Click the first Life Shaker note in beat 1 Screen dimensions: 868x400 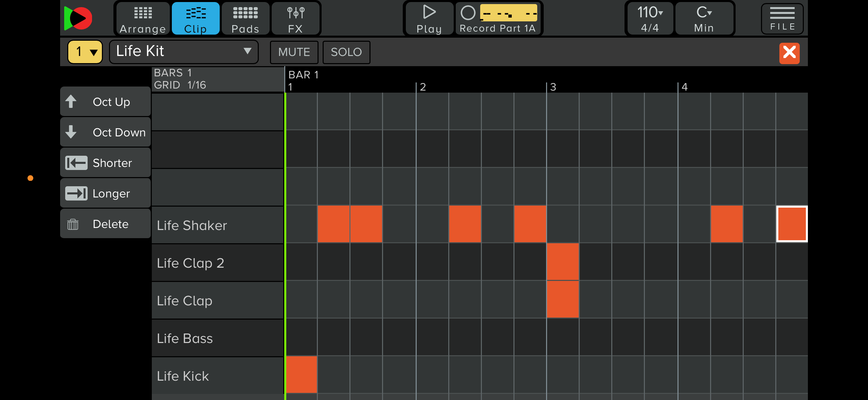point(333,224)
